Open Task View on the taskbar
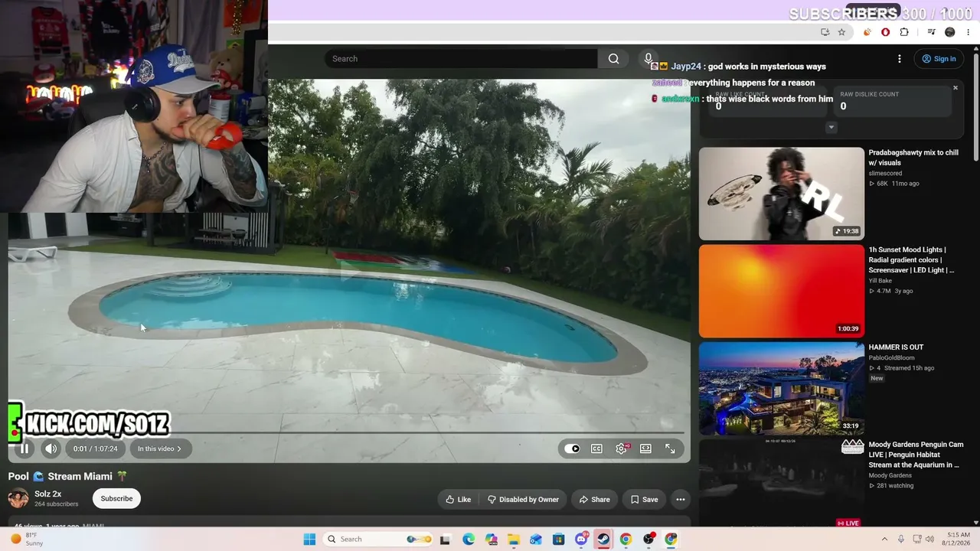The image size is (980, 551). [445, 540]
